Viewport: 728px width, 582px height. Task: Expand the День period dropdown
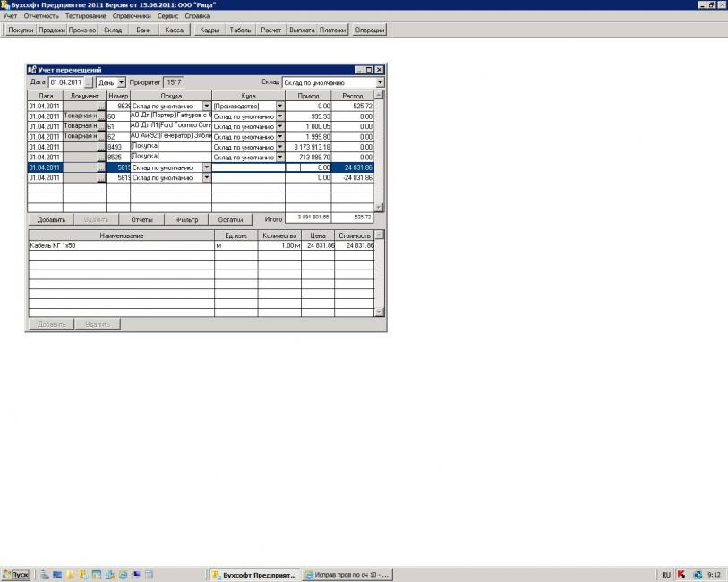pyautogui.click(x=122, y=82)
